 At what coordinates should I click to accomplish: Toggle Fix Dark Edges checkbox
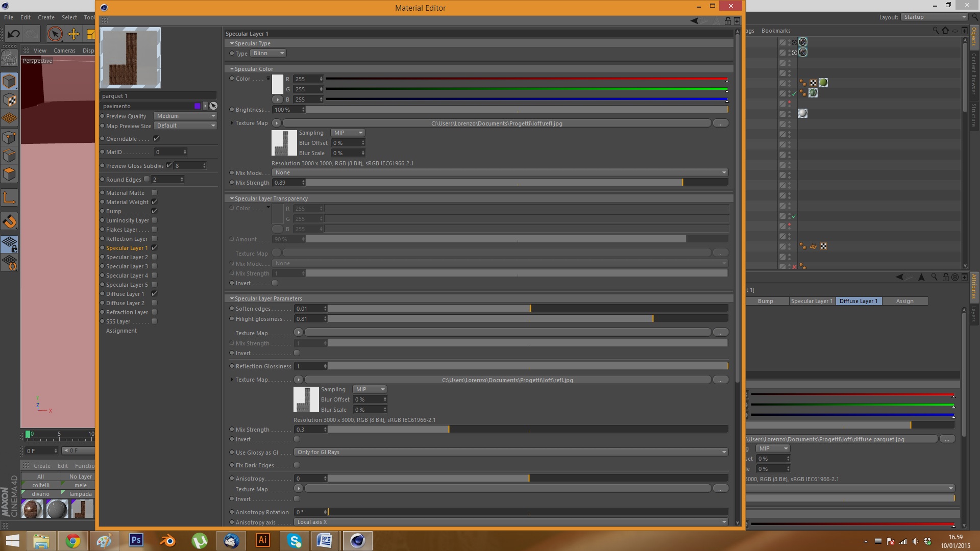297,465
